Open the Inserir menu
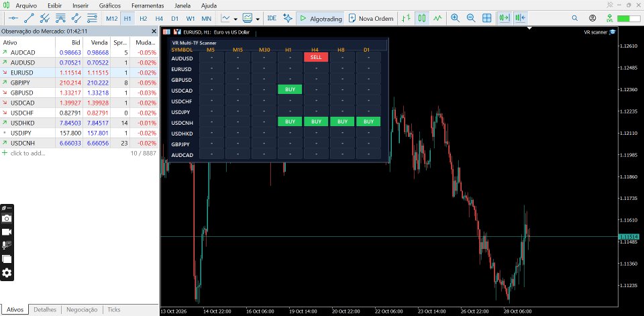Screen dimensions: 644x316 point(80,6)
